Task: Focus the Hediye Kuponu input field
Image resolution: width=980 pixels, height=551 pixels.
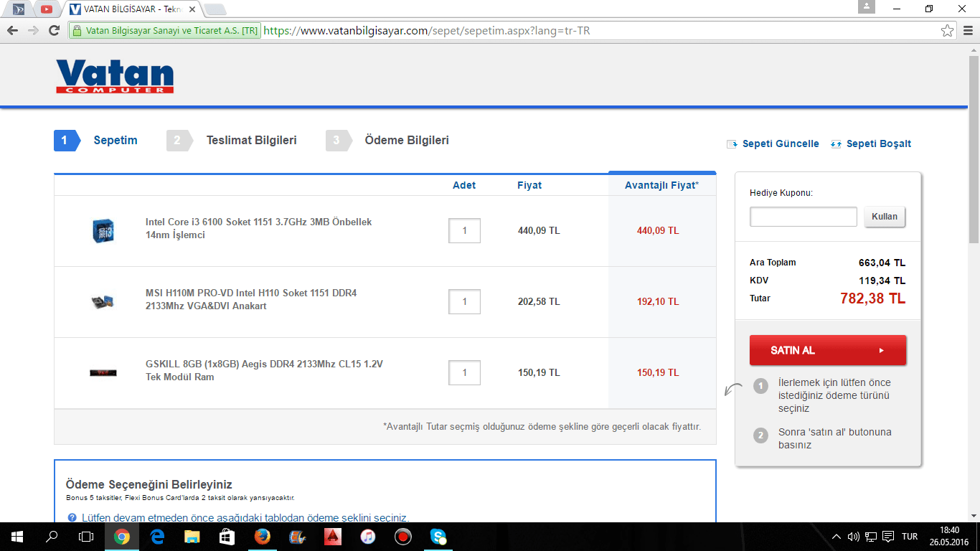Action: (x=804, y=217)
